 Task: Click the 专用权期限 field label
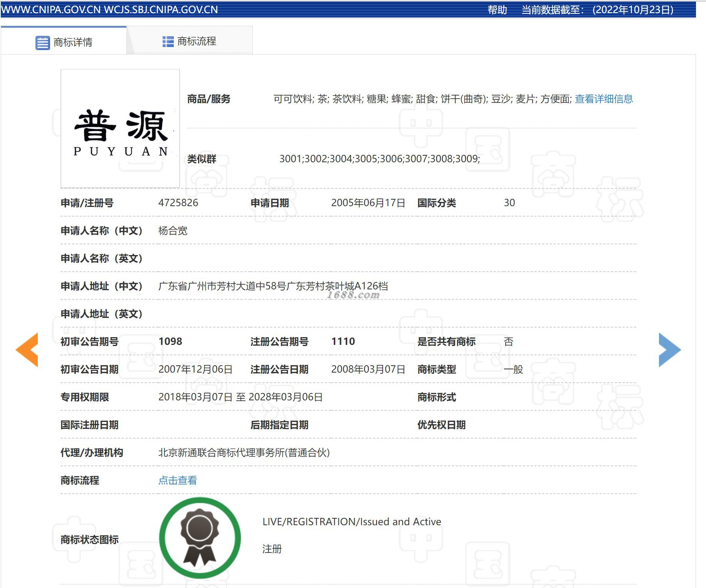click(85, 397)
